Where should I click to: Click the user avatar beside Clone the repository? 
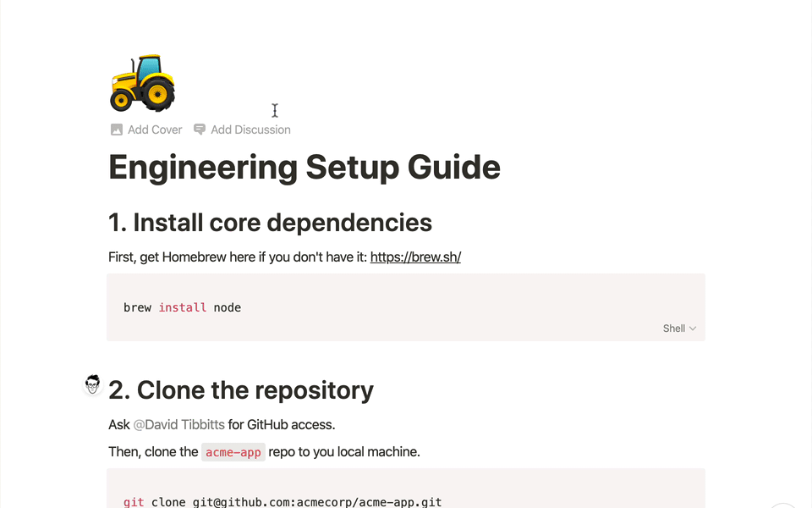[x=93, y=384]
